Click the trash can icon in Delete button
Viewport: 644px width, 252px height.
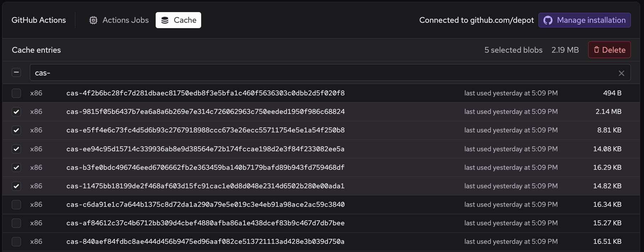596,50
